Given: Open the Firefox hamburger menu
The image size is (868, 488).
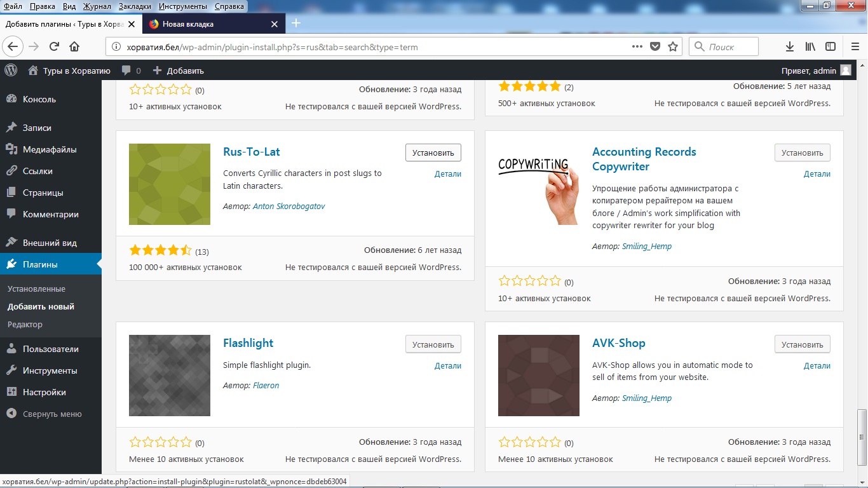Looking at the screenshot, I should click(x=855, y=46).
